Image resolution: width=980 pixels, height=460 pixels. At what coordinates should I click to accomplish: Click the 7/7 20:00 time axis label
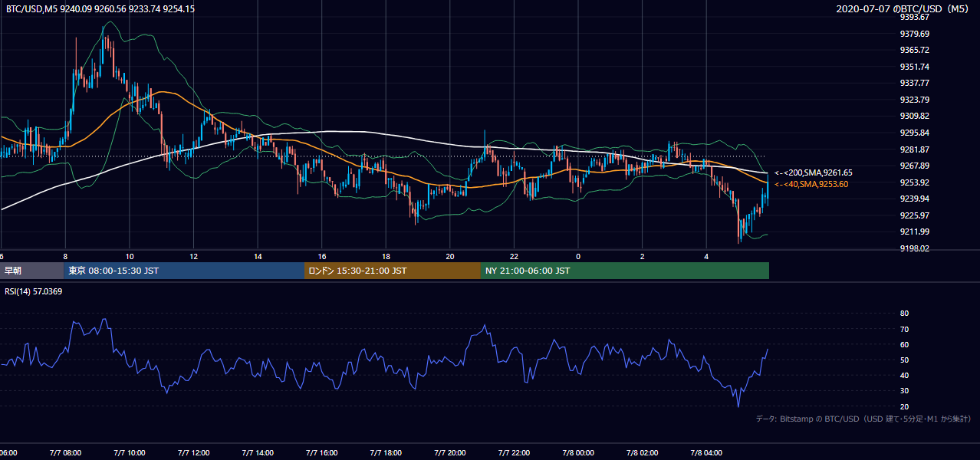click(x=449, y=453)
